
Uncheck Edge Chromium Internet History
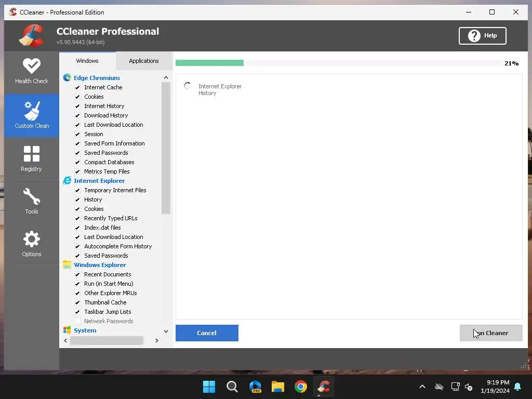pos(77,106)
